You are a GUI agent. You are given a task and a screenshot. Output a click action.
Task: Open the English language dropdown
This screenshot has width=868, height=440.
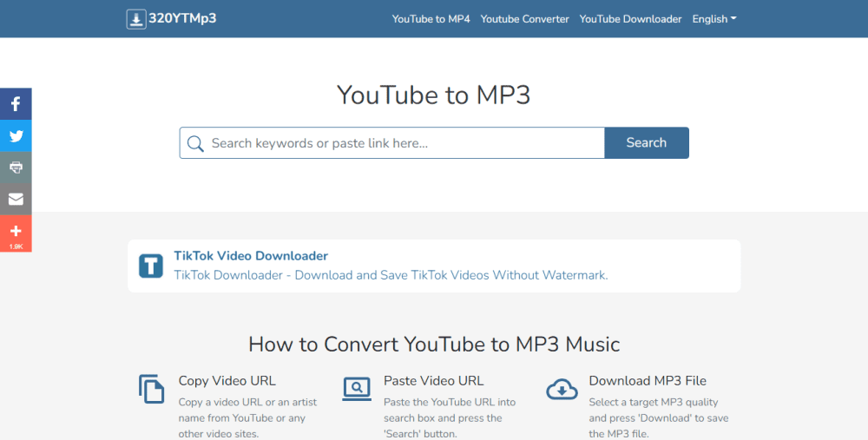coord(714,19)
